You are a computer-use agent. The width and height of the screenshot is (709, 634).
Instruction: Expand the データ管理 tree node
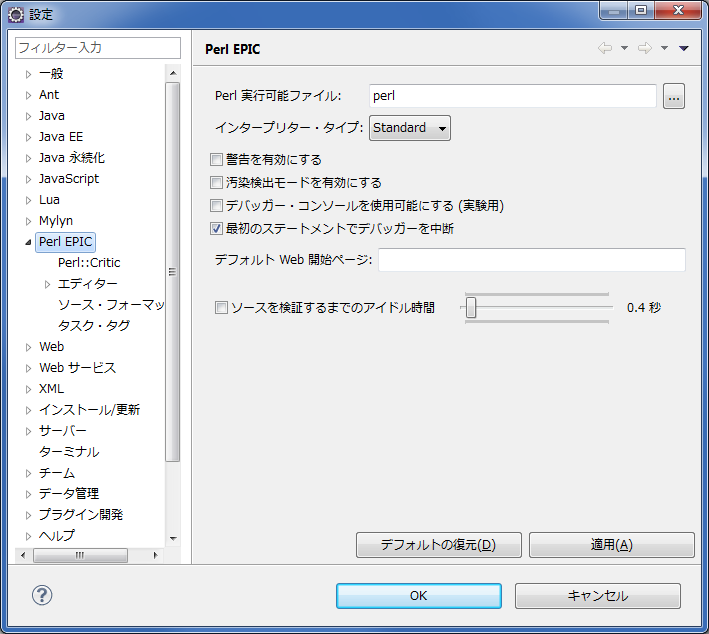coord(28,494)
